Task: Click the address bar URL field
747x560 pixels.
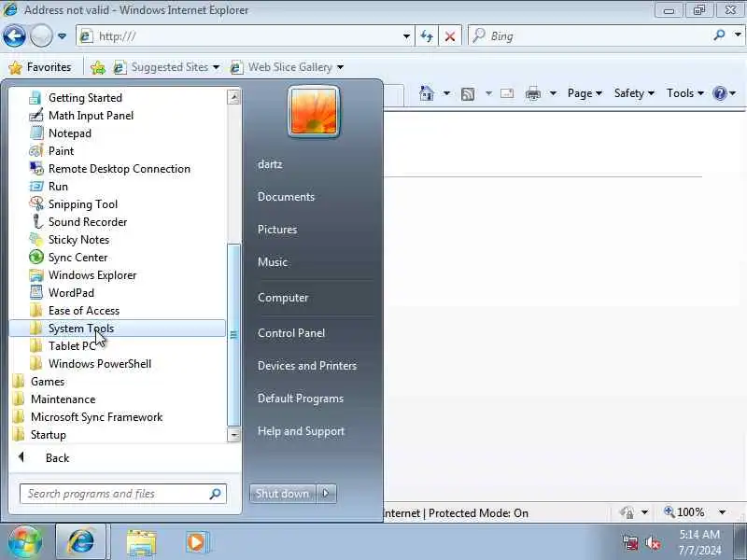Action: pyautogui.click(x=247, y=36)
